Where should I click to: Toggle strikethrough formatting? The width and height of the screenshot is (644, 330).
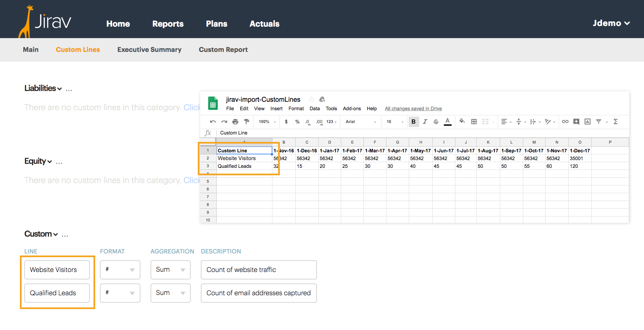(x=436, y=122)
